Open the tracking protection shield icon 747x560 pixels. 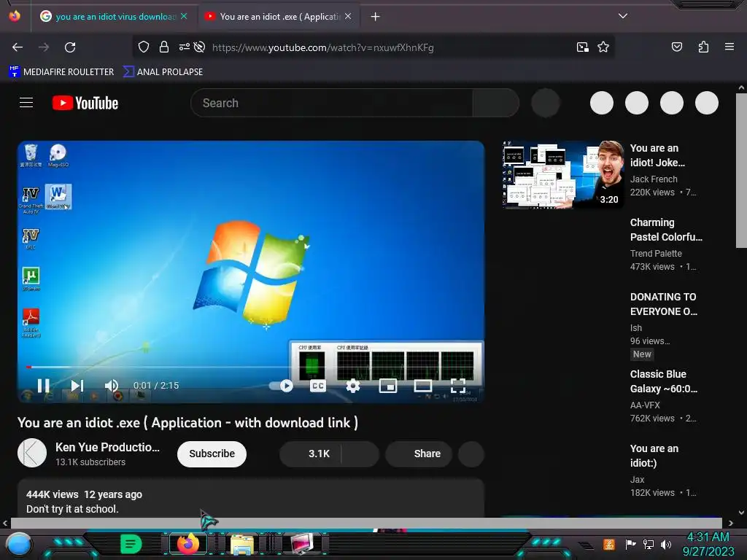click(x=144, y=47)
